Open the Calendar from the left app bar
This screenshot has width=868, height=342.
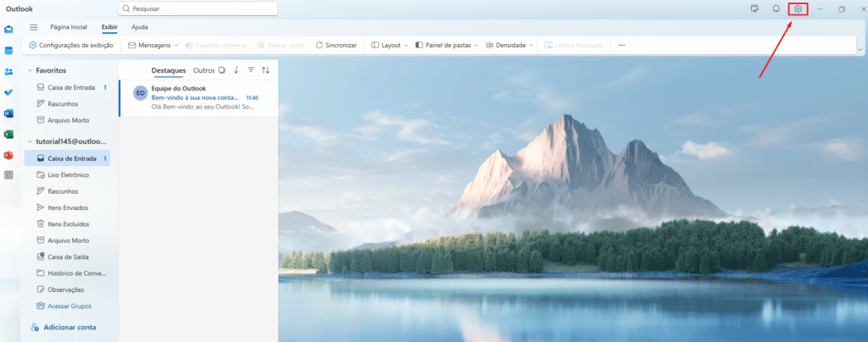(x=8, y=51)
